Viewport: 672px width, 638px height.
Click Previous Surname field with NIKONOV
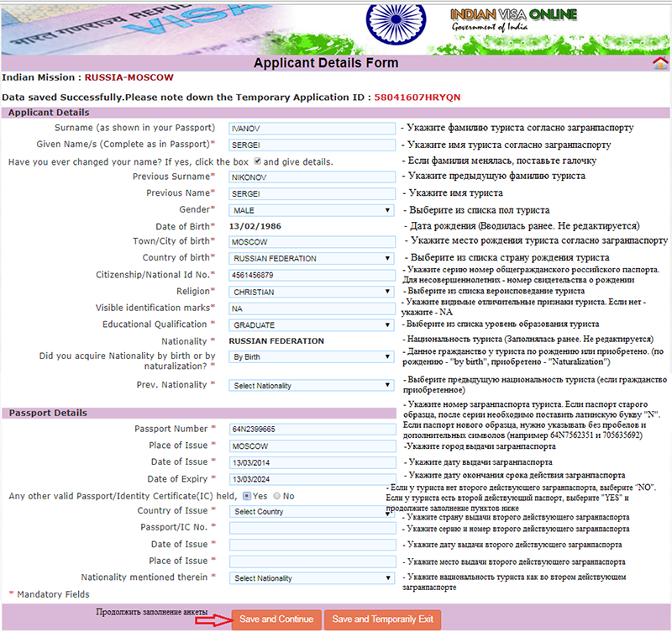click(312, 177)
